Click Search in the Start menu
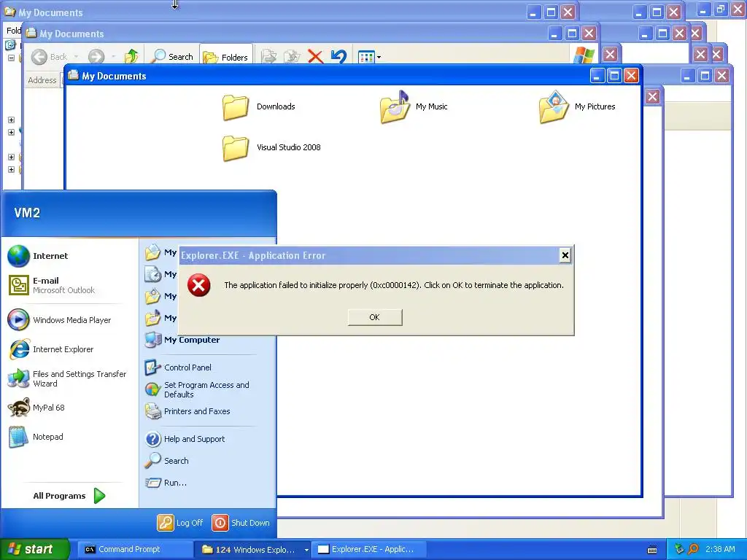Viewport: 747px width, 560px height. (x=167, y=461)
